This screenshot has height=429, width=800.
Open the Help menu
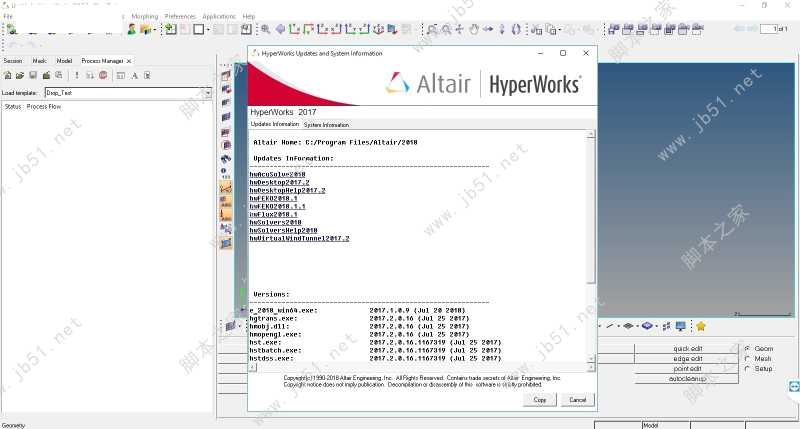coord(248,16)
